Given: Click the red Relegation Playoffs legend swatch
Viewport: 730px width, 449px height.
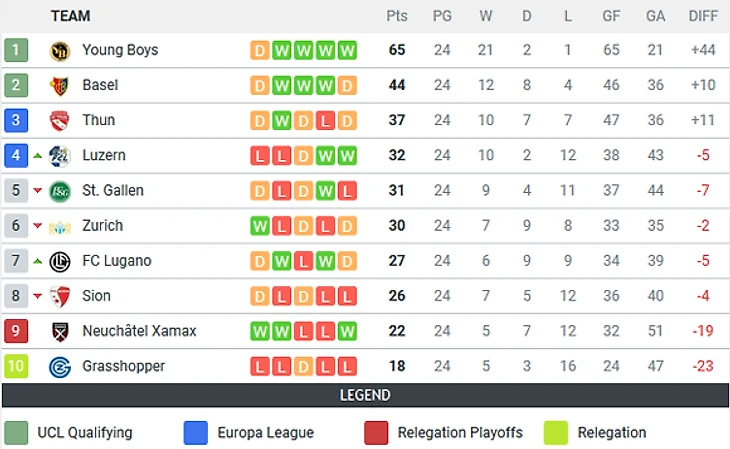Looking at the screenshot, I should coord(376,433).
